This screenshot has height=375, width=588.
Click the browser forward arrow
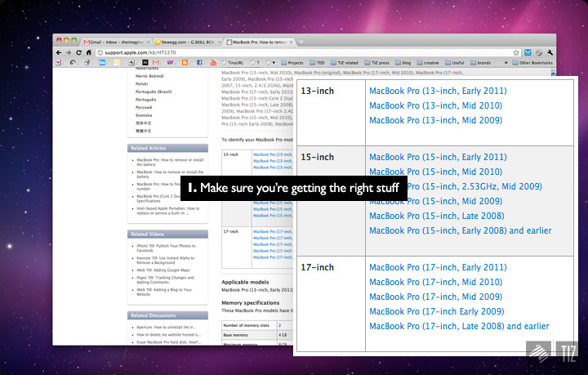68,52
